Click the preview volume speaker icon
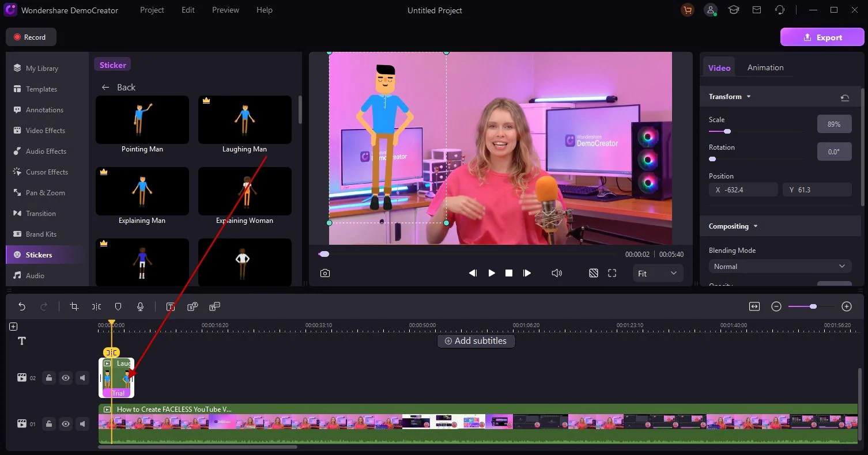Screen dimensions: 868x455 point(557,273)
